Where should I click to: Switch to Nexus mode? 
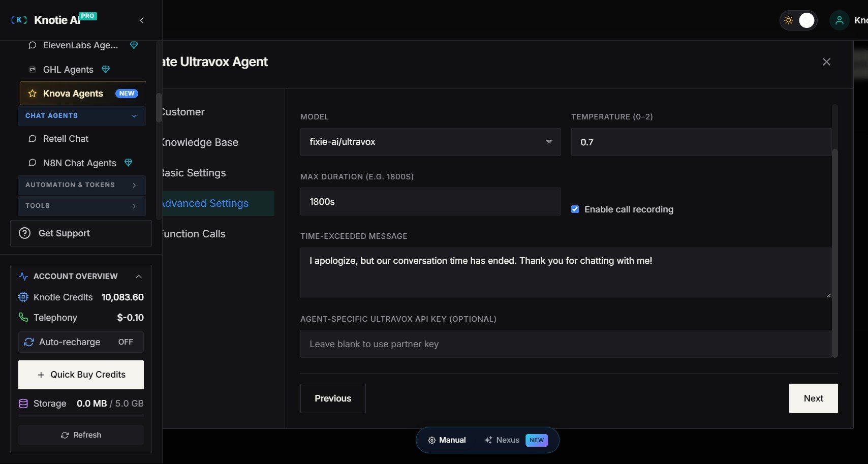(516, 440)
